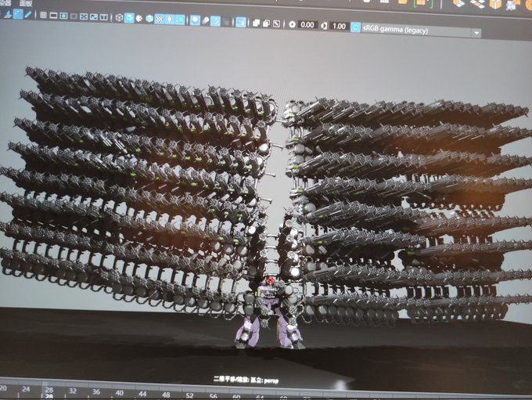Viewport: 532px width, 400px height.
Task: Click the gamma field showing 1.00
Action: click(x=339, y=26)
